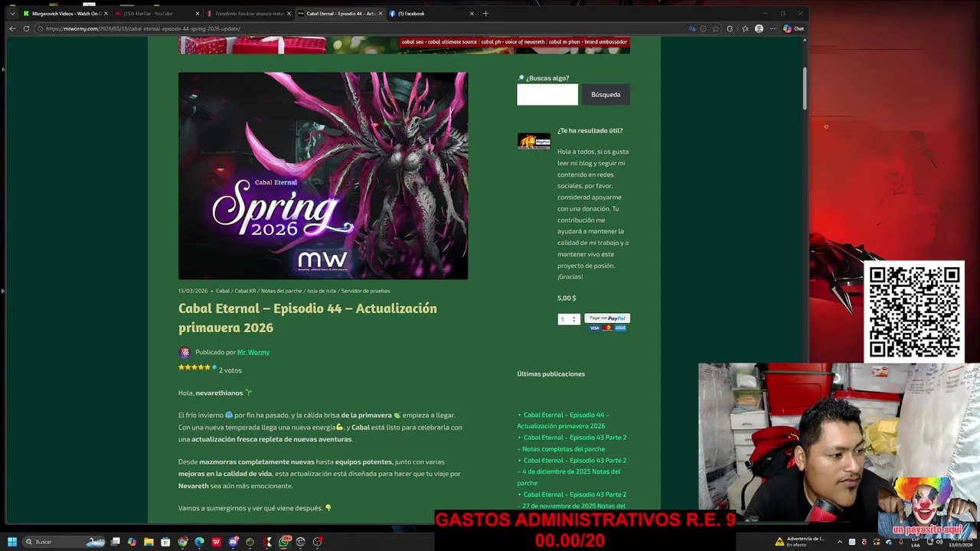The width and height of the screenshot is (980, 551).
Task: Add this page to favorites star
Action: click(716, 28)
